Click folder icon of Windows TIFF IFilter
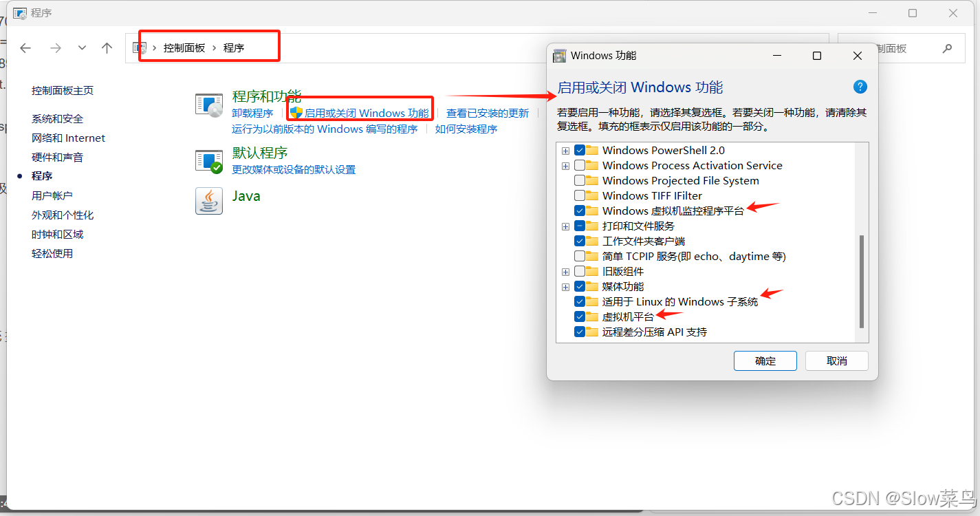 pyautogui.click(x=592, y=195)
